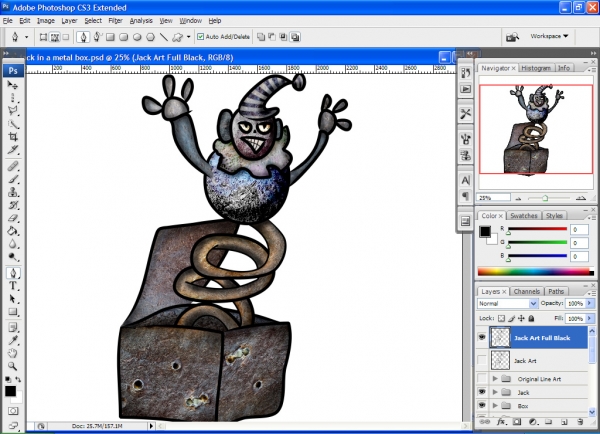Toggle Lock transparent pixels
This screenshot has height=434, width=600.
(x=501, y=318)
